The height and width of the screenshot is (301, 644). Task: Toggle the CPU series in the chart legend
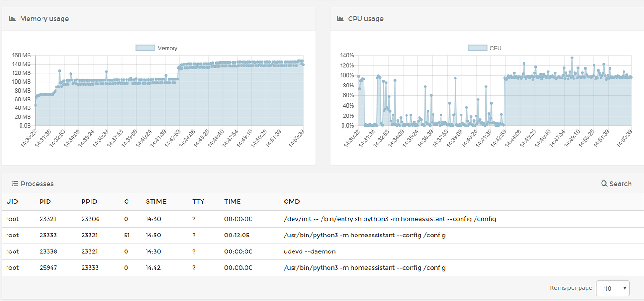point(485,48)
